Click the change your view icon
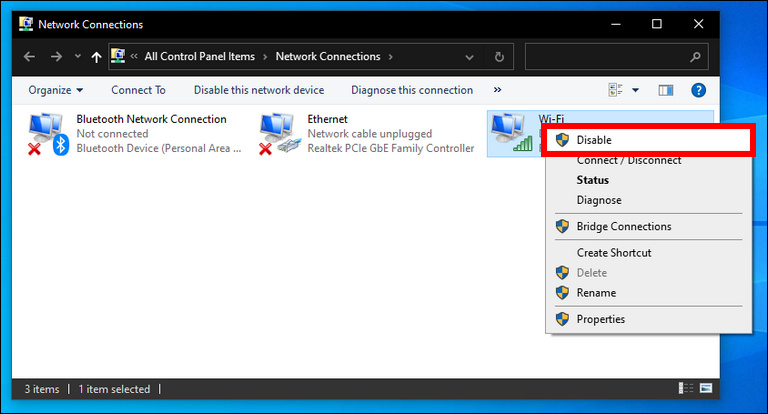 point(615,90)
